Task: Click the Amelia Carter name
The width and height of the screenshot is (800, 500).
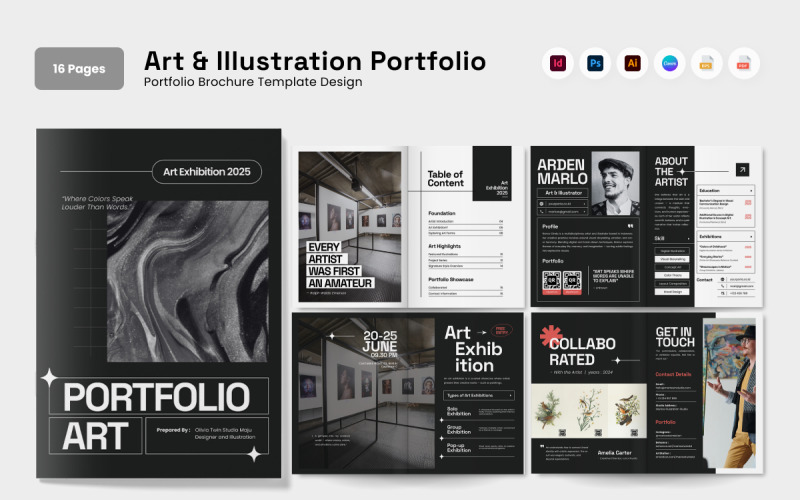Action: (614, 453)
